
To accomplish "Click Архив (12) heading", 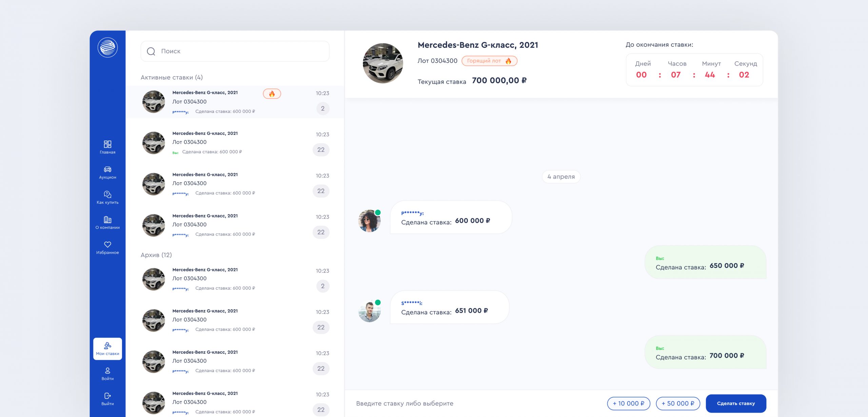I will (156, 255).
